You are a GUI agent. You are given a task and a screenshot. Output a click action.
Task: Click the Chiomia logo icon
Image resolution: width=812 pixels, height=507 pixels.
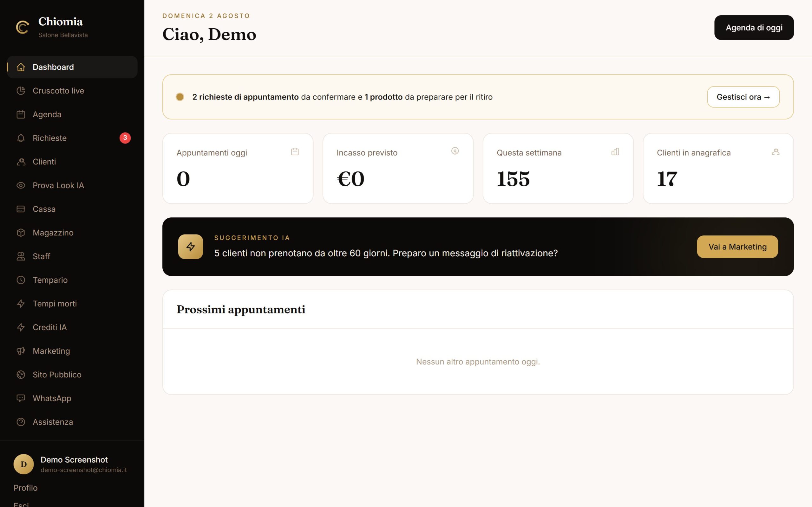[x=23, y=27]
